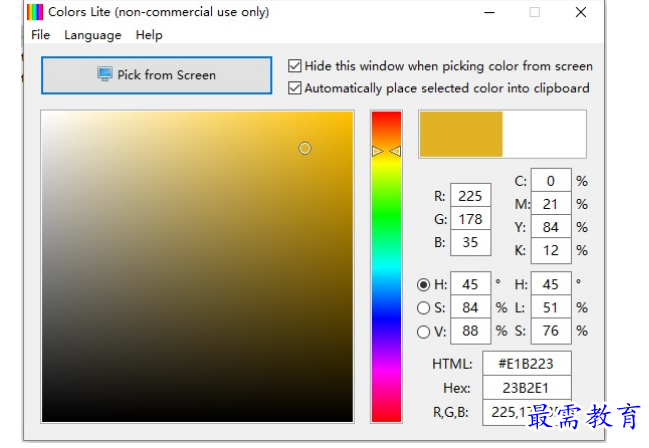The width and height of the screenshot is (649, 448).
Task: Click the R,G,B: label
Action: (x=450, y=412)
